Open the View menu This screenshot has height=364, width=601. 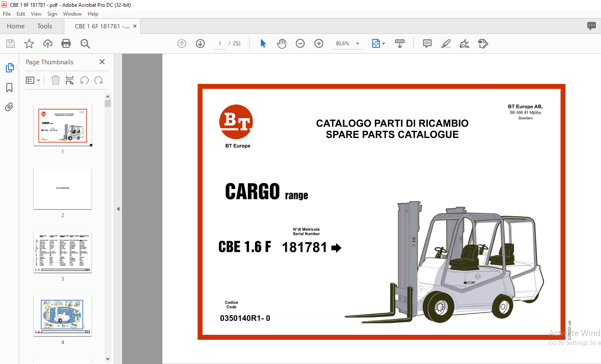pyautogui.click(x=36, y=14)
